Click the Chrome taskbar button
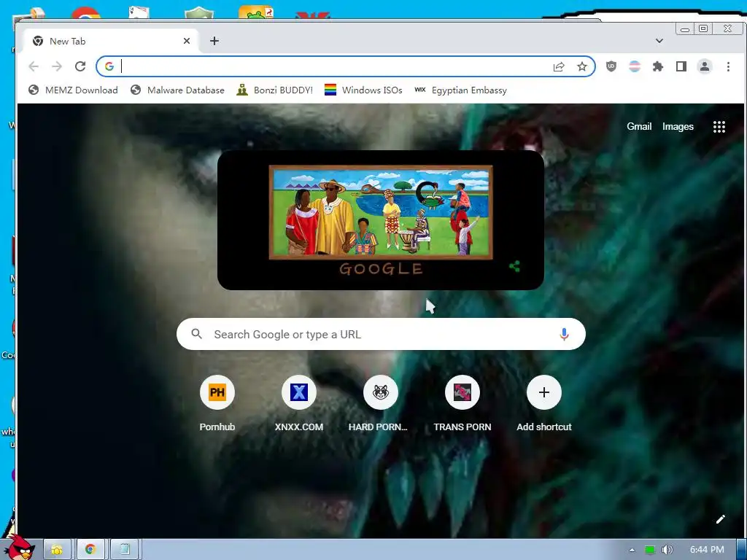The width and height of the screenshot is (747, 560). [x=90, y=550]
